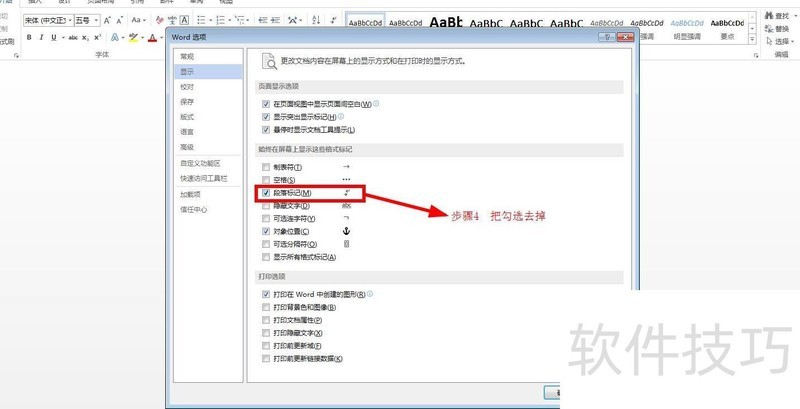Image resolution: width=800 pixels, height=409 pixels.
Task: Click the Asian Layout icon
Action: tap(292, 20)
